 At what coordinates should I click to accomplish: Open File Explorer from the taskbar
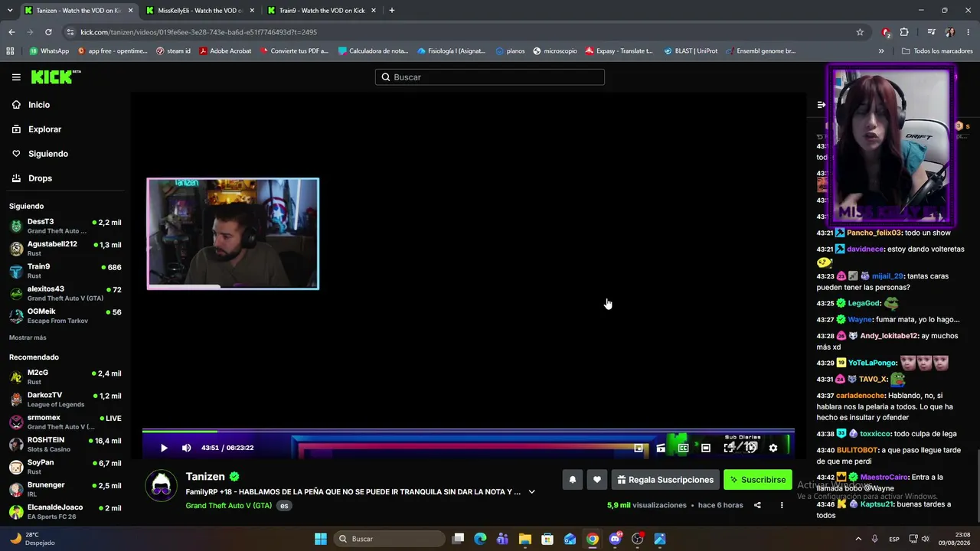pos(525,539)
